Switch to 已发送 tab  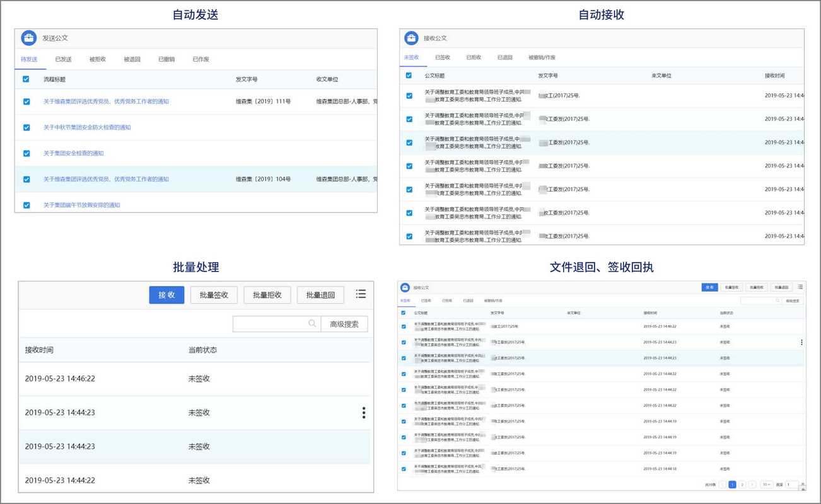pyautogui.click(x=64, y=59)
